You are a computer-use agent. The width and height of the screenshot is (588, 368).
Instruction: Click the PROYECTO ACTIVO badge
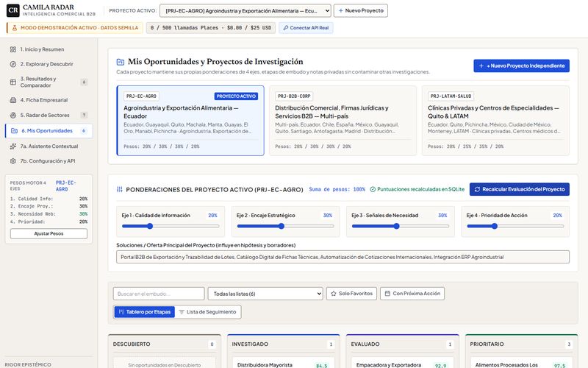pos(236,96)
